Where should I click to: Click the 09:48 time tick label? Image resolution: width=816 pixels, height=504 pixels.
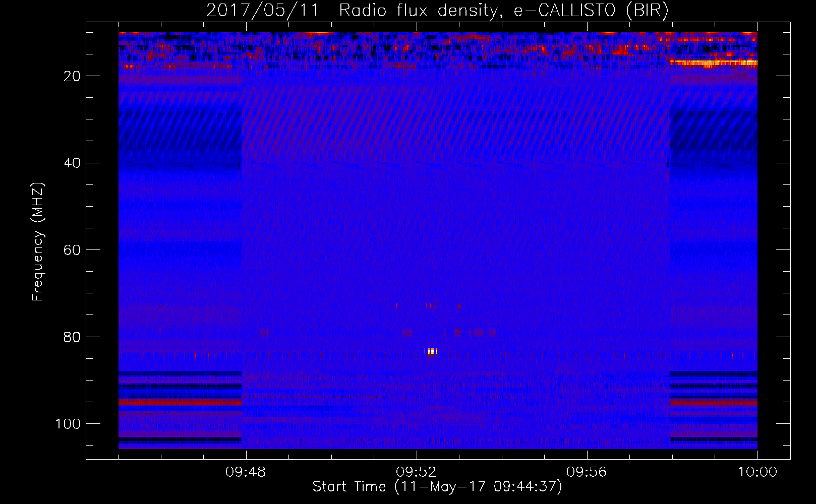(246, 472)
